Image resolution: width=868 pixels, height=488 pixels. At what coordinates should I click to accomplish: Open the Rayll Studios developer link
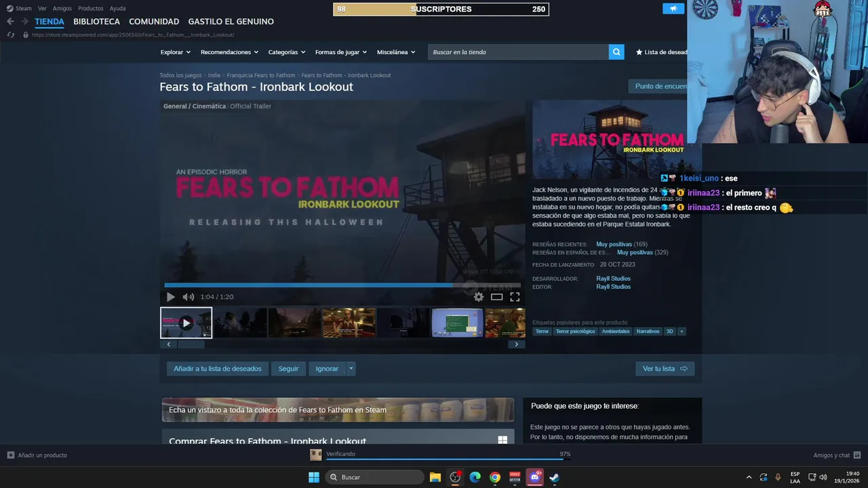coord(613,279)
